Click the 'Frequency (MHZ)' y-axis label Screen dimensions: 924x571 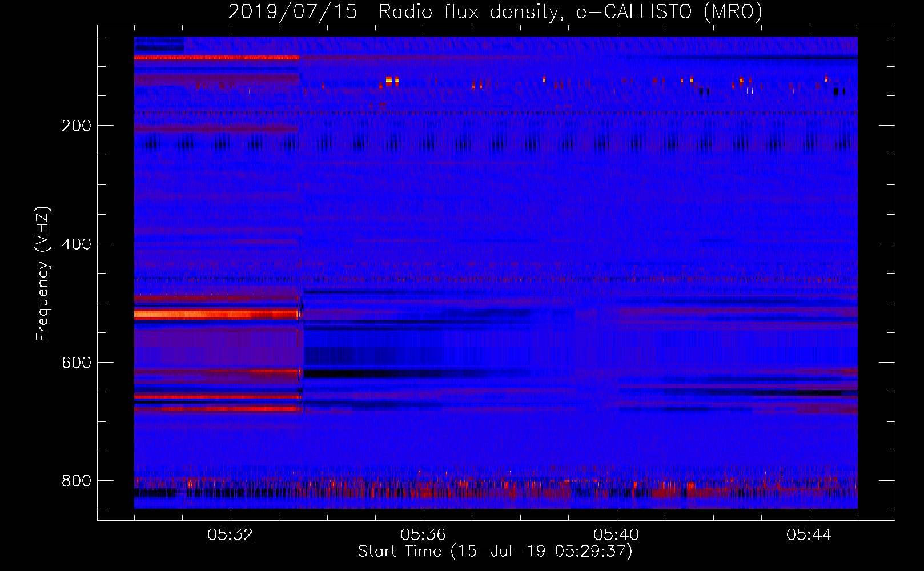click(x=42, y=274)
